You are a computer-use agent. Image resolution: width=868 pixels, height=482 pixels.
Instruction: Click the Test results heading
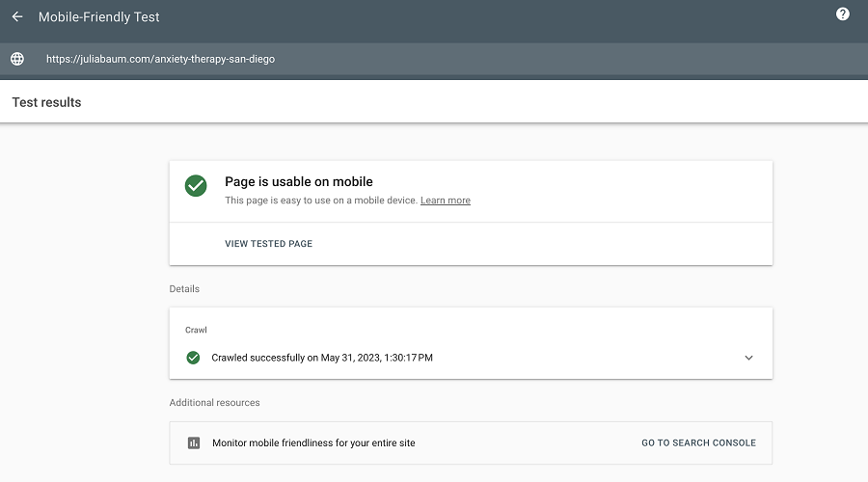[x=46, y=102]
